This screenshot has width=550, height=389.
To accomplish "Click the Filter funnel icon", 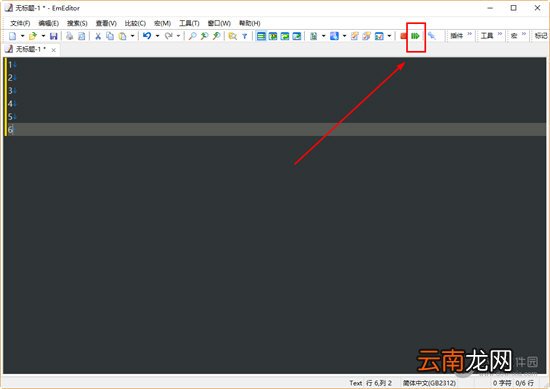I will click(x=244, y=36).
